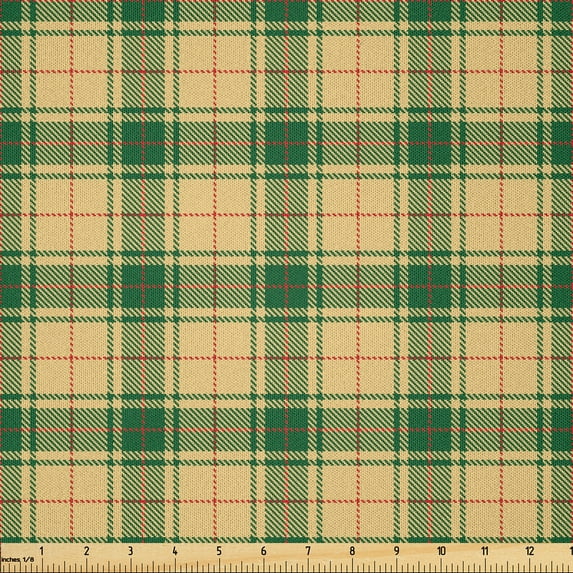Click the number 4 on the ruler

[x=175, y=551]
